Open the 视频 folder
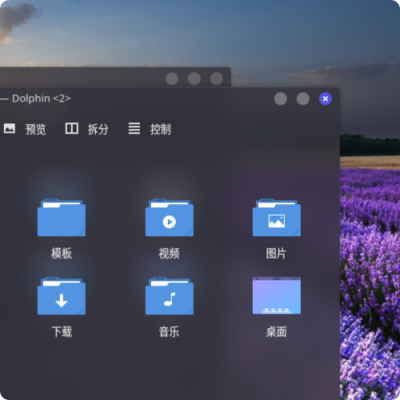Image resolution: width=400 pixels, height=400 pixels. tap(169, 217)
